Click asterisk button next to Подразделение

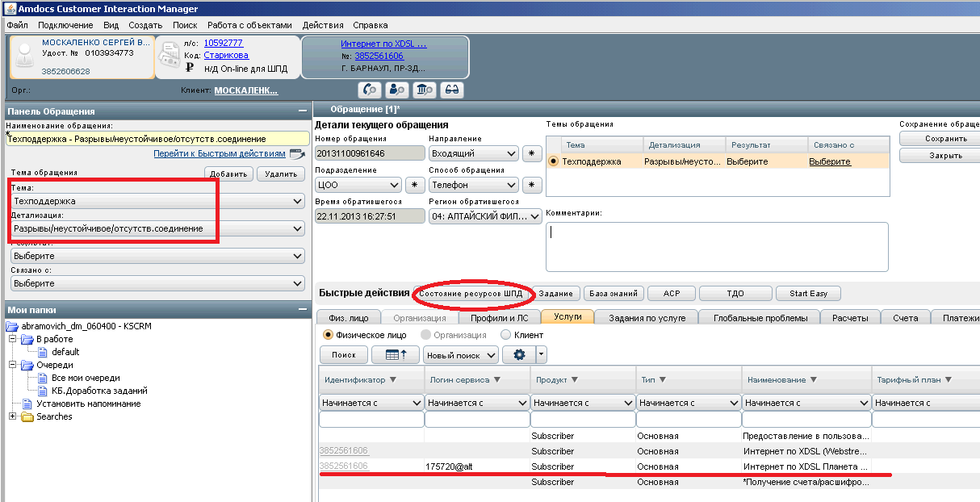pos(414,185)
